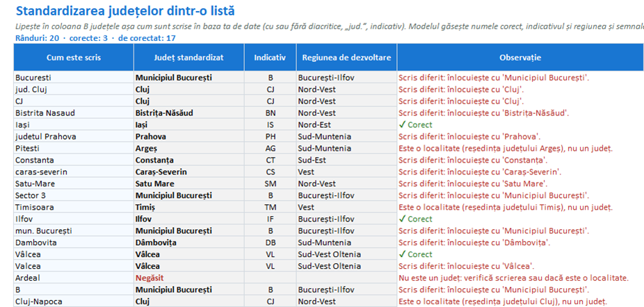Image resolution: width=644 pixels, height=307 pixels.
Task: Select input cell 'jud. Cluj'
Action: tap(74, 89)
